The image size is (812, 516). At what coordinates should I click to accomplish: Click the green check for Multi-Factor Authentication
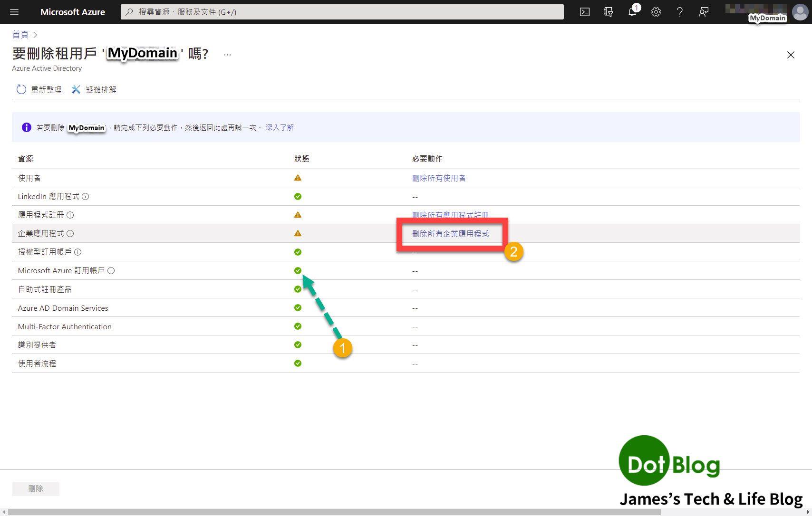[298, 326]
